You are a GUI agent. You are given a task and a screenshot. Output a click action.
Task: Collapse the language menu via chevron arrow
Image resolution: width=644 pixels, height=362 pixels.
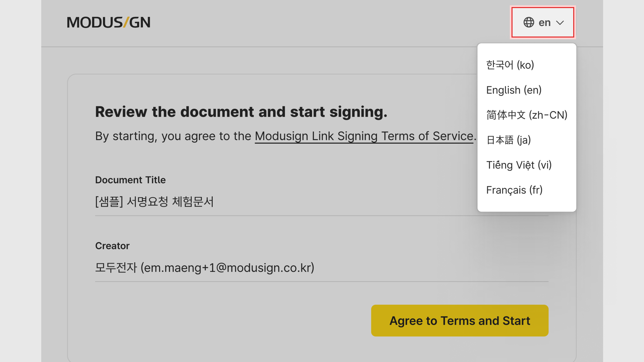click(x=560, y=23)
